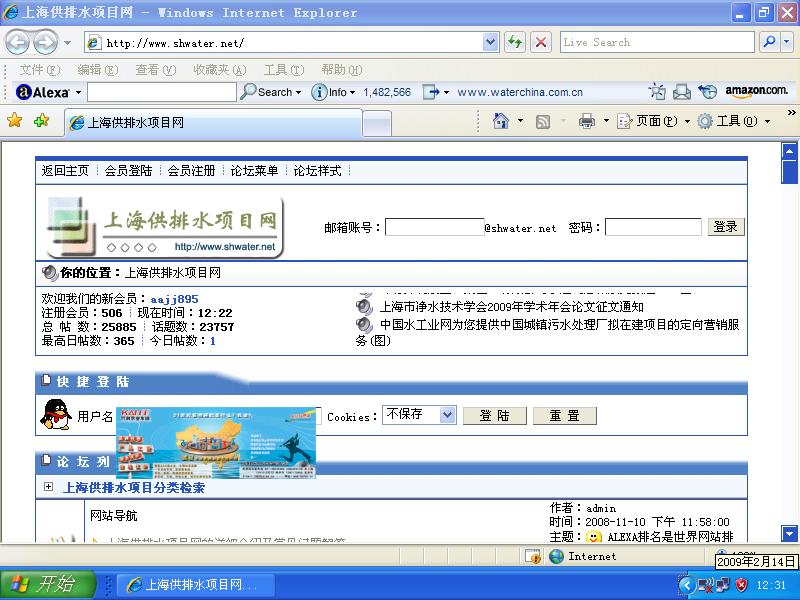
Task: Click the 登录 login button
Action: [x=725, y=226]
